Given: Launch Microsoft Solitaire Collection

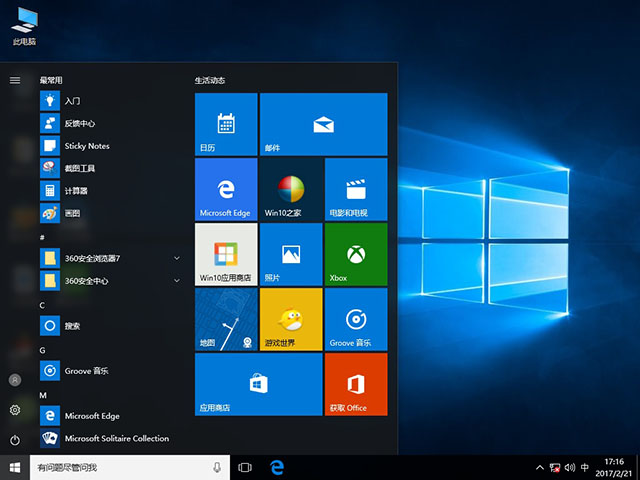Looking at the screenshot, I should click(x=111, y=438).
